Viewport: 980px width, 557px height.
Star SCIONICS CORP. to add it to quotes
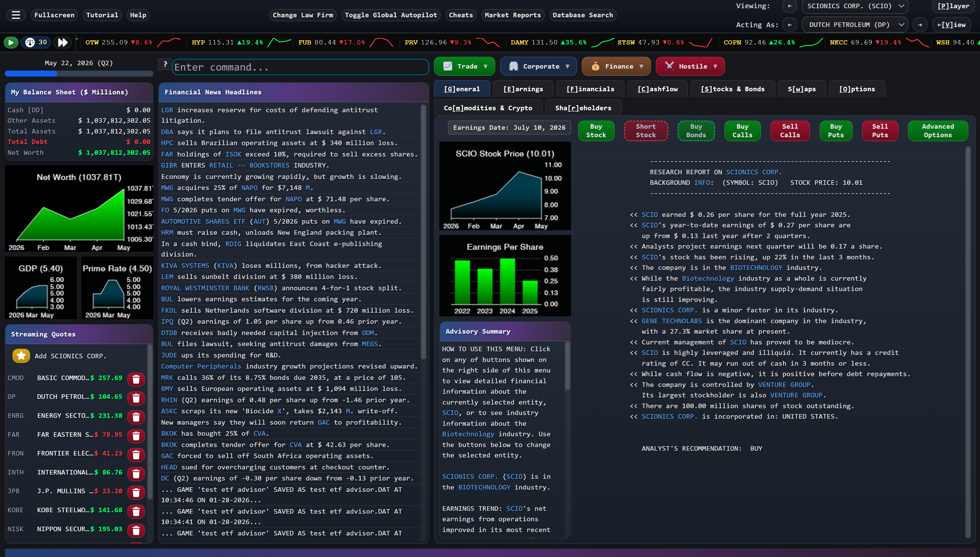[x=21, y=355]
